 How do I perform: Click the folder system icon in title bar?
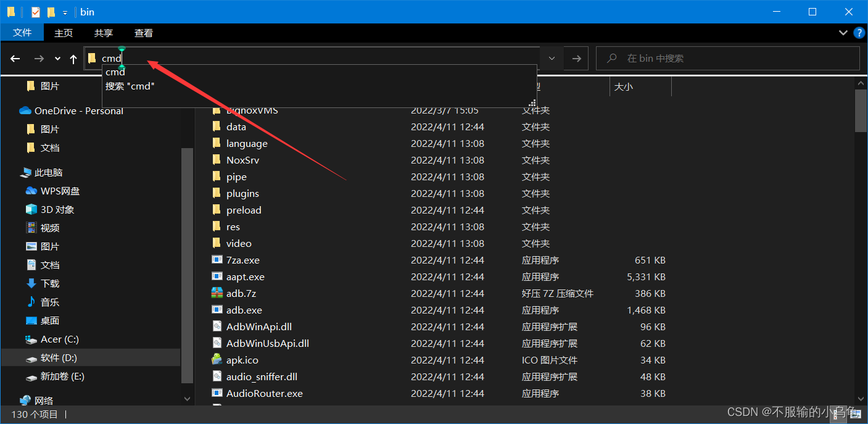(11, 12)
